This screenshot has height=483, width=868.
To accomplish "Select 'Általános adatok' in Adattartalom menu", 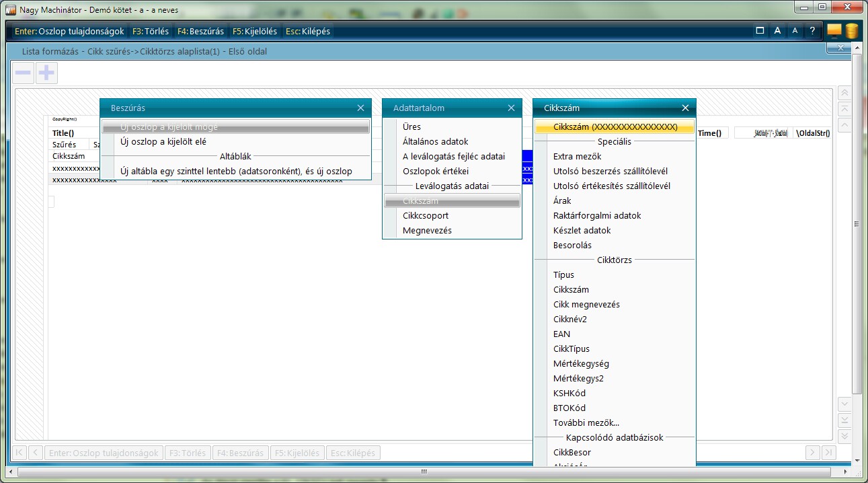I will click(x=435, y=141).
